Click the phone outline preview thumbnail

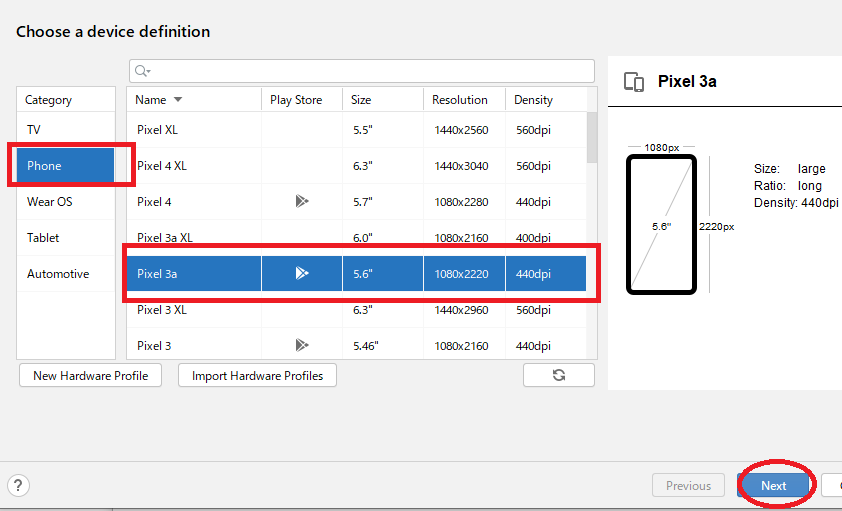[662, 224]
